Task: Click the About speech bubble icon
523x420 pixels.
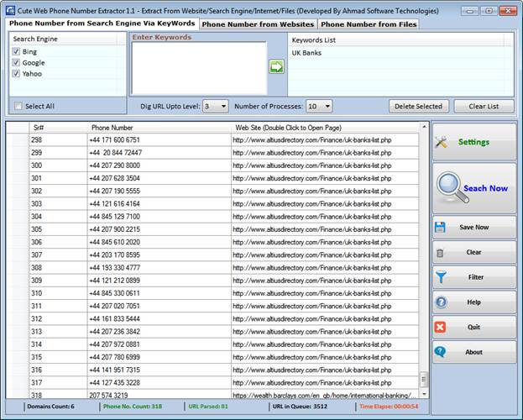Action: tap(441, 352)
